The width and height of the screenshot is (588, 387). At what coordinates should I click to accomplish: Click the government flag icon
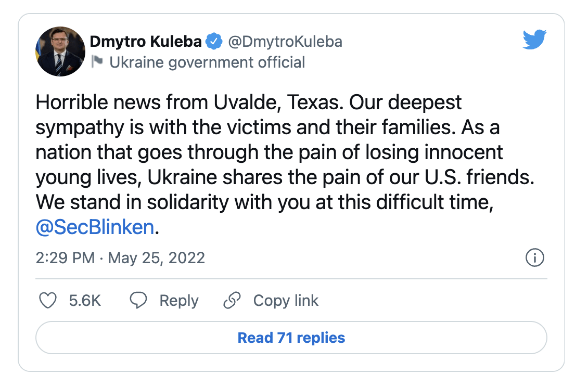coord(97,61)
